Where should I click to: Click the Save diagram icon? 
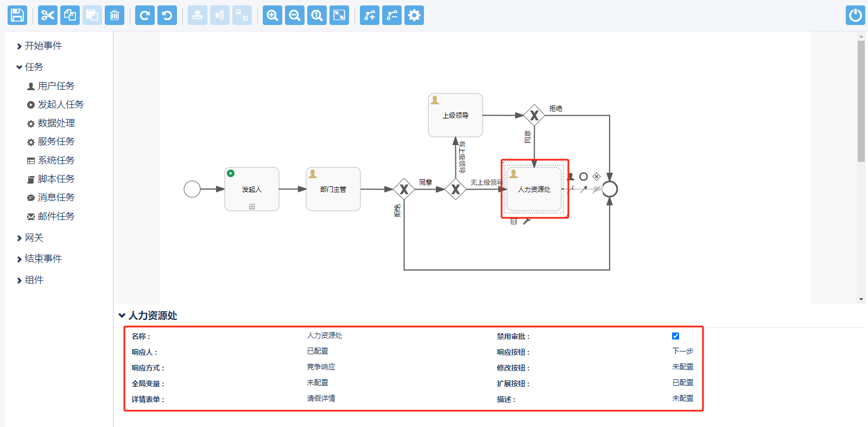point(17,15)
